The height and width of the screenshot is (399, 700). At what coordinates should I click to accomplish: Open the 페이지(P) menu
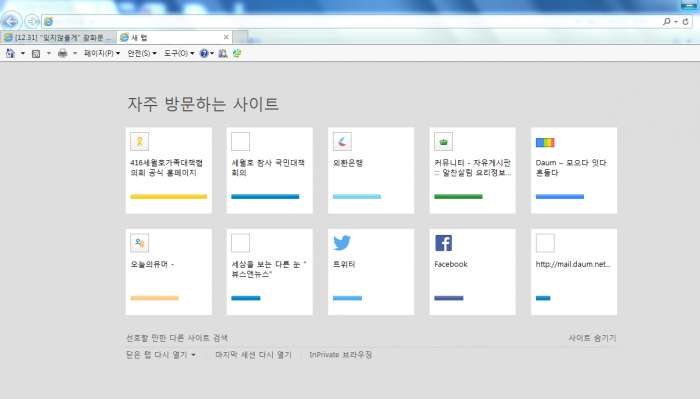coord(102,54)
